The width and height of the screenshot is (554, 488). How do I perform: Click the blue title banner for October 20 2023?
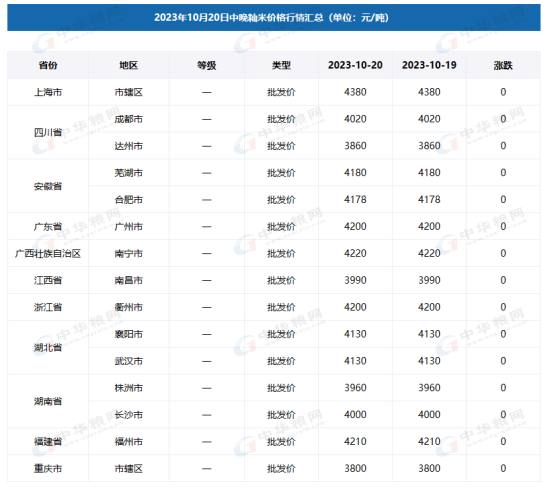pos(274,18)
